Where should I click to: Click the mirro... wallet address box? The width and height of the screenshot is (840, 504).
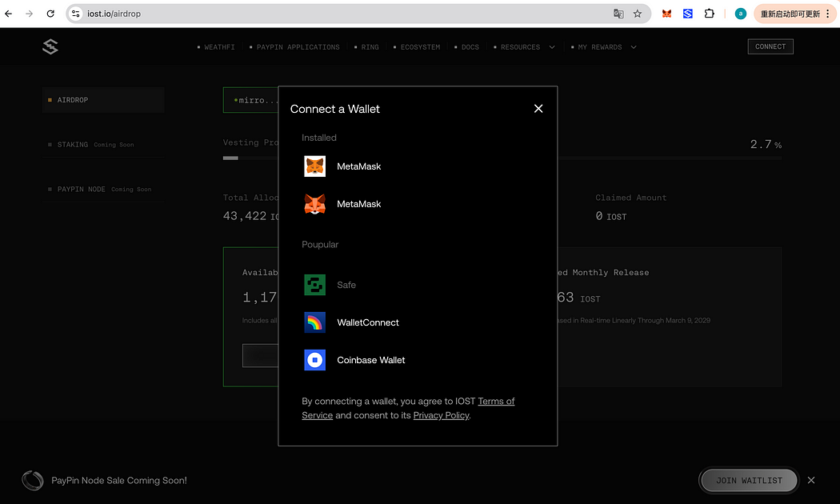tap(250, 100)
